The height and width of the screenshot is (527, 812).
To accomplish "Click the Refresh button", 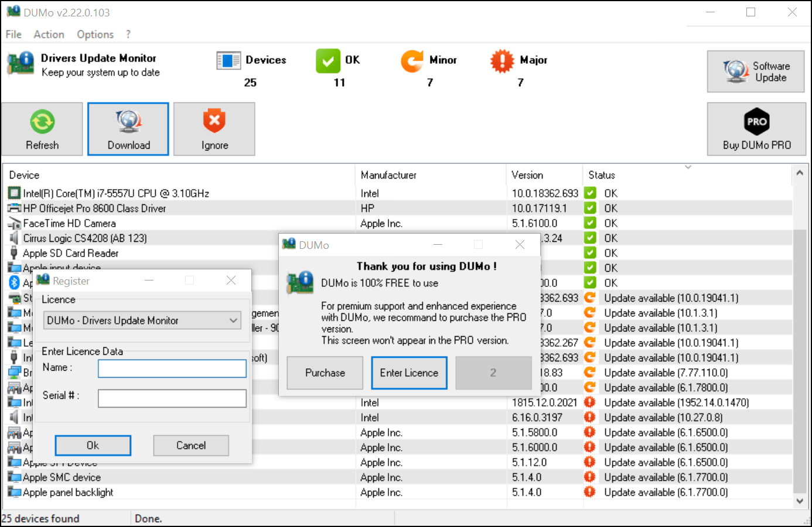I will [42, 129].
